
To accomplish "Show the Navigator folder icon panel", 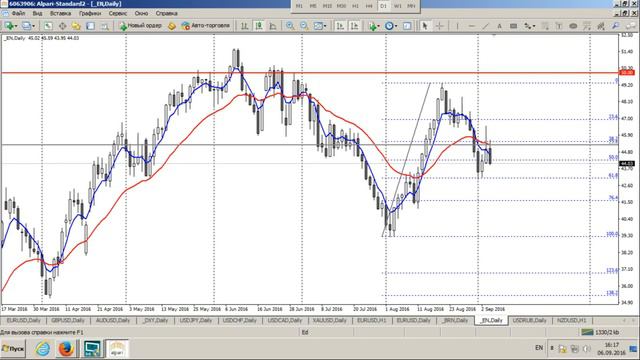I will point(76,26).
